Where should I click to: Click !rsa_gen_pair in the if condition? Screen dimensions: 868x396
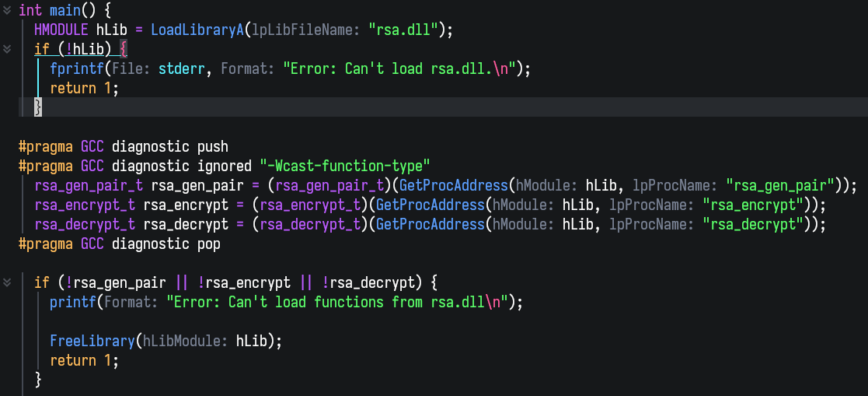(x=115, y=282)
